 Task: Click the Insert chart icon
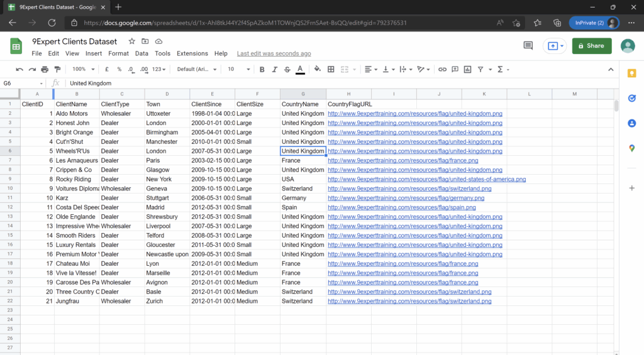(467, 69)
